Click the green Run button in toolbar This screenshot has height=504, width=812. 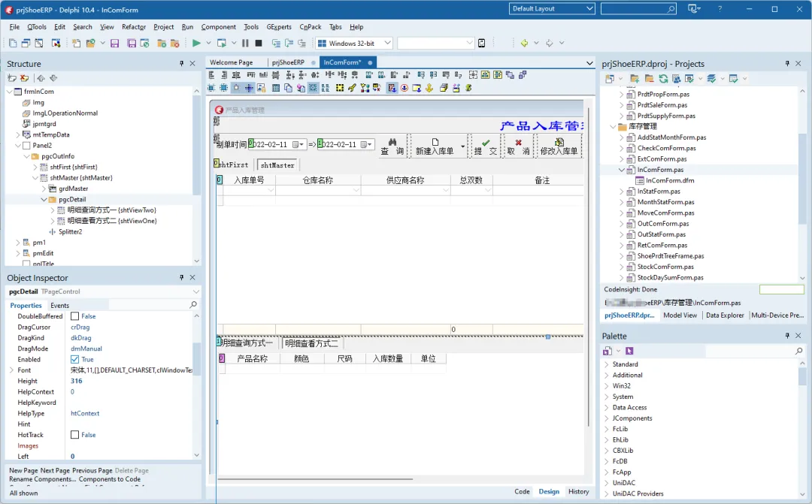196,44
